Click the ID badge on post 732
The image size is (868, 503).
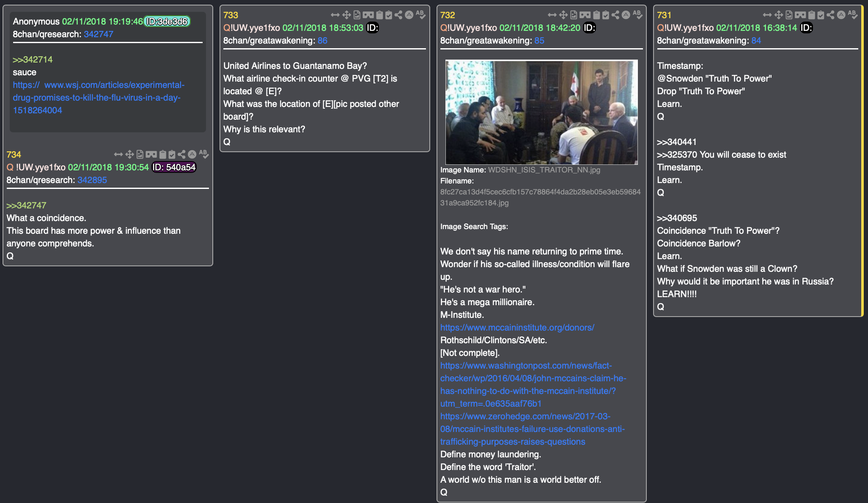pyautogui.click(x=589, y=28)
